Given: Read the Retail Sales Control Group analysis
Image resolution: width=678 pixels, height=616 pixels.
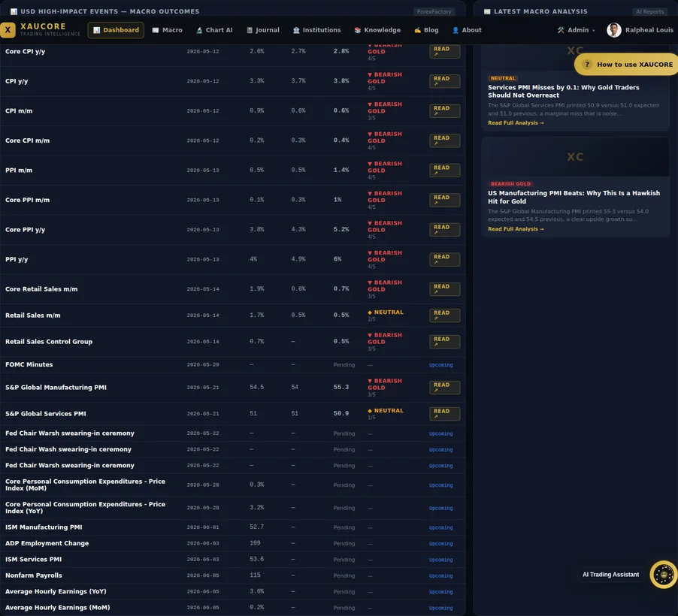Looking at the screenshot, I should [444, 342].
